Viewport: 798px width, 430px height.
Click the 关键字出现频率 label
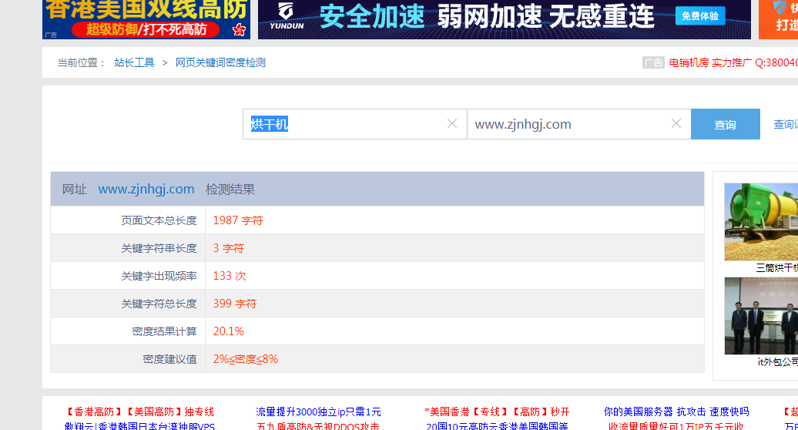coord(159,276)
